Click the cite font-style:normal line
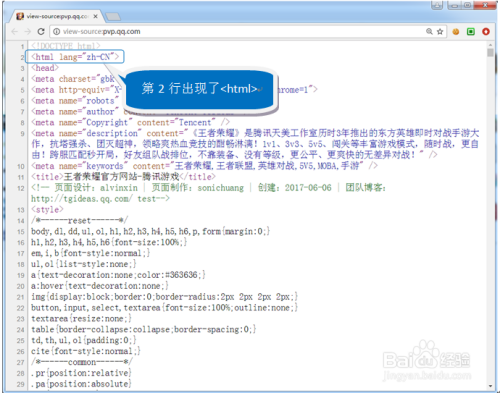This screenshot has height=393, width=500. (86, 351)
